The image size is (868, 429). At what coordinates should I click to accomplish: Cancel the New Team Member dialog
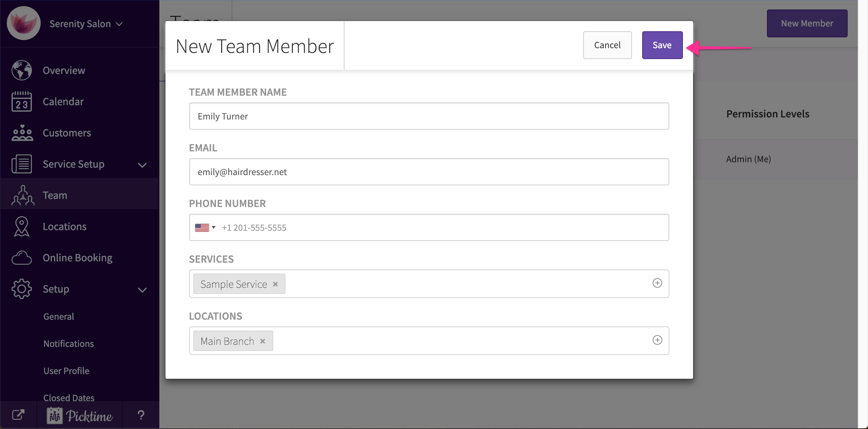click(x=607, y=45)
